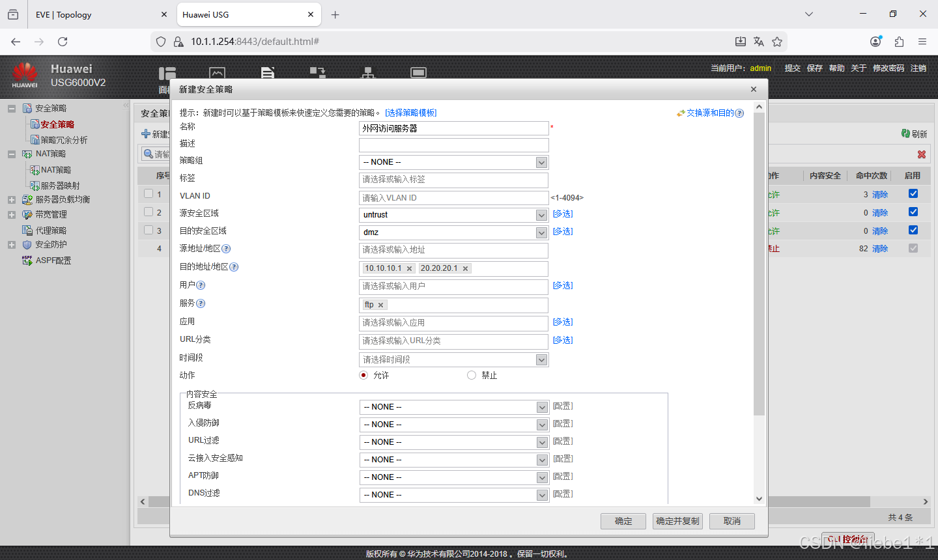This screenshot has height=560, width=938.
Task: Click 注销 to log out
Action: coord(918,67)
